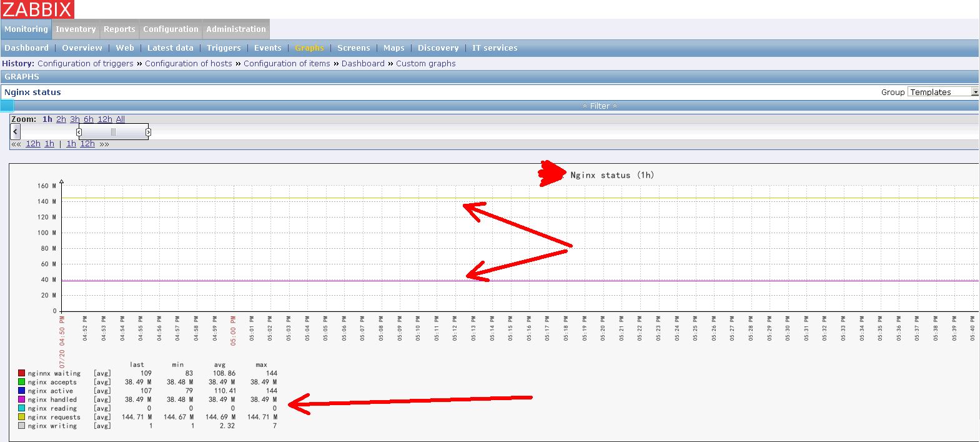This screenshot has height=442, width=980.
Task: Click the red "05:00 PM" time axis label
Action: tap(233, 329)
